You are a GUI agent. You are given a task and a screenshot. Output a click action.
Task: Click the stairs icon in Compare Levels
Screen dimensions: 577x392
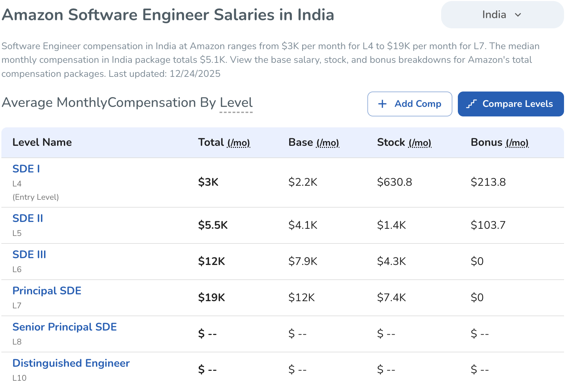(472, 104)
